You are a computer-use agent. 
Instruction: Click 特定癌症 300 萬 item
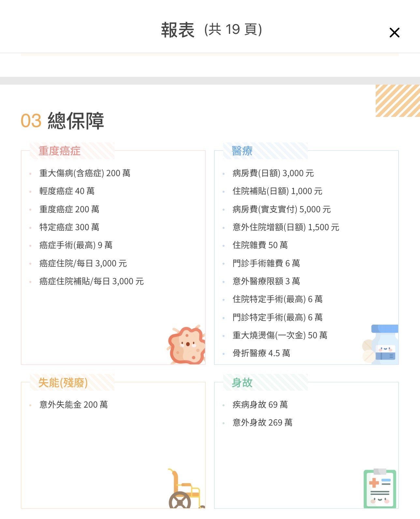tap(69, 227)
